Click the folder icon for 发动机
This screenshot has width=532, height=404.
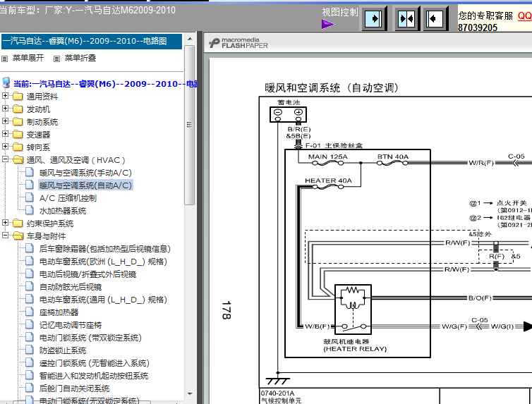18,109
